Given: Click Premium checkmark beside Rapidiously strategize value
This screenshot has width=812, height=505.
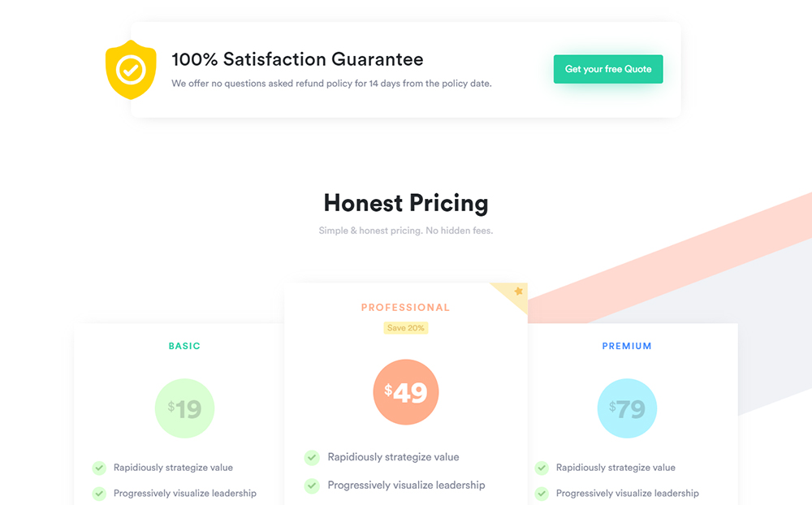Looking at the screenshot, I should 542,468.
